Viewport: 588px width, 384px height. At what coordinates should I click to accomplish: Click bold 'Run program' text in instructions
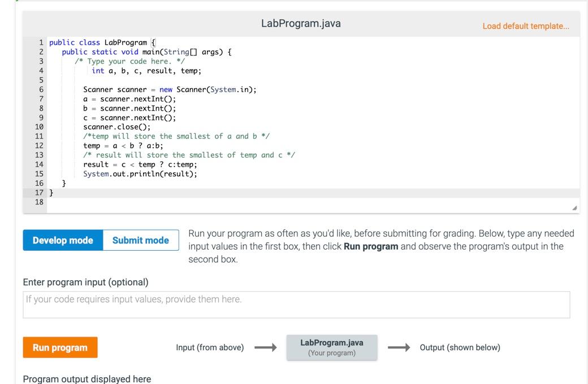pos(371,246)
